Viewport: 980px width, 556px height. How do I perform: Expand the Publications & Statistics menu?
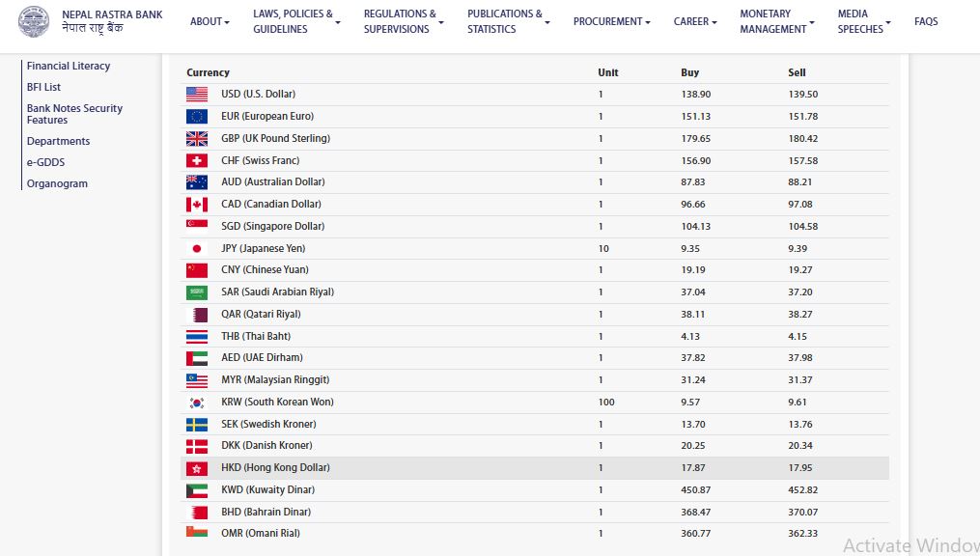tap(508, 21)
